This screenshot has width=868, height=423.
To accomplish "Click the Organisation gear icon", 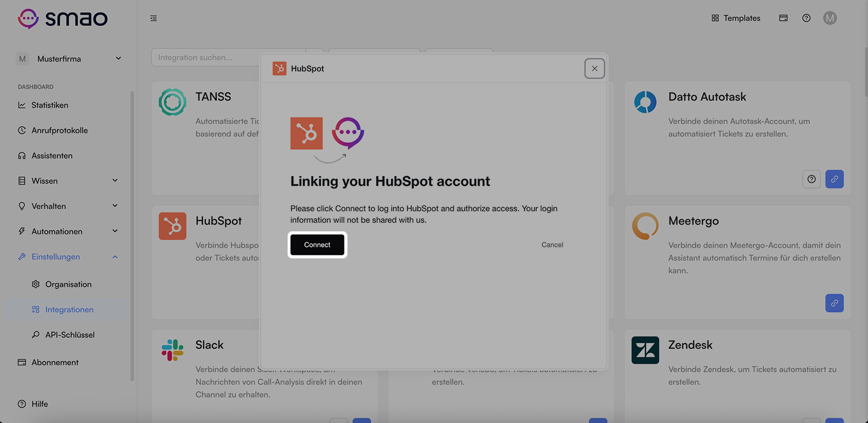I will (36, 284).
